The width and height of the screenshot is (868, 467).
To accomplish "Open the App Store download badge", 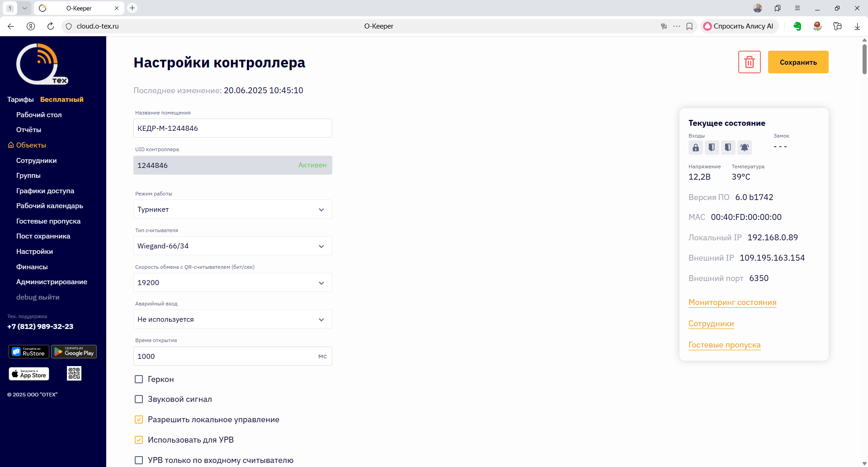I will 29,374.
